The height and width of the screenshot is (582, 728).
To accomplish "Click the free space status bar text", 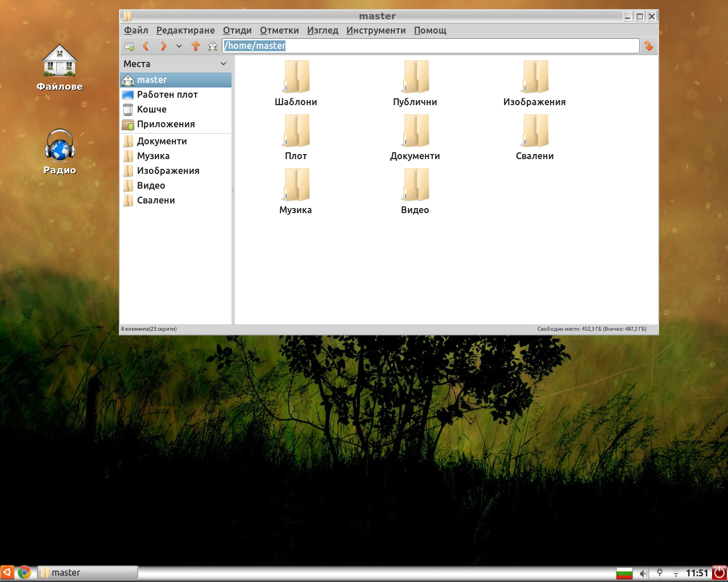I will point(591,329).
